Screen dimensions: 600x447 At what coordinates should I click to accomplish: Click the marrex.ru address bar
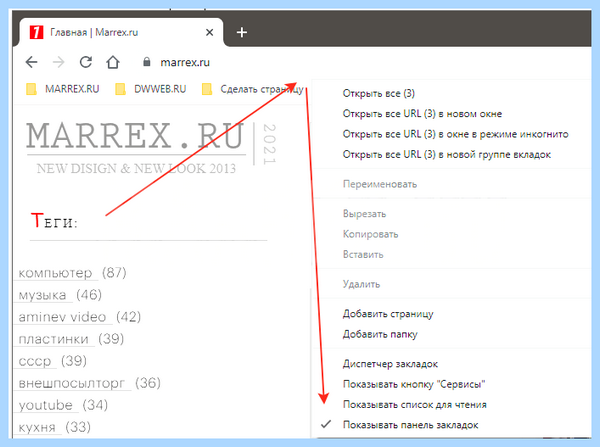[185, 62]
